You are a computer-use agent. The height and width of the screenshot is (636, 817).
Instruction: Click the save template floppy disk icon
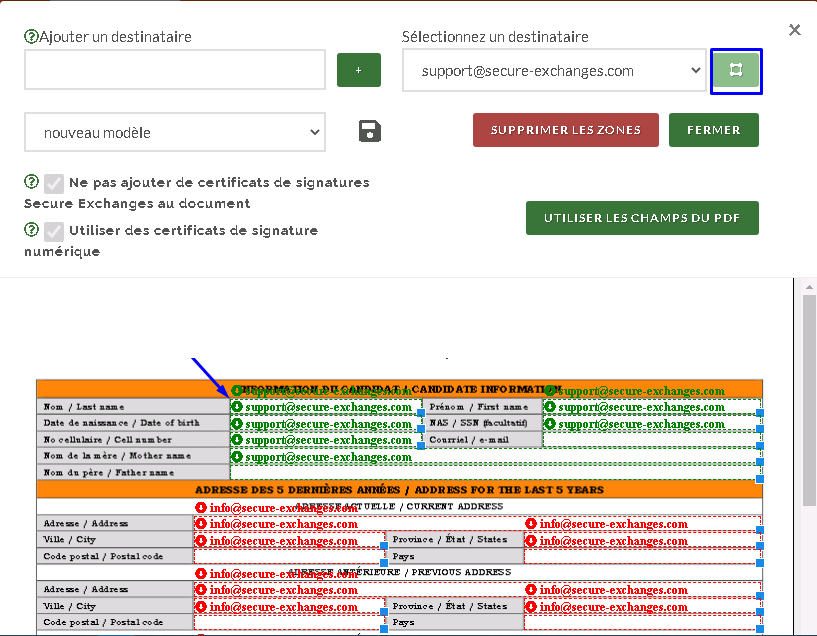pos(370,131)
